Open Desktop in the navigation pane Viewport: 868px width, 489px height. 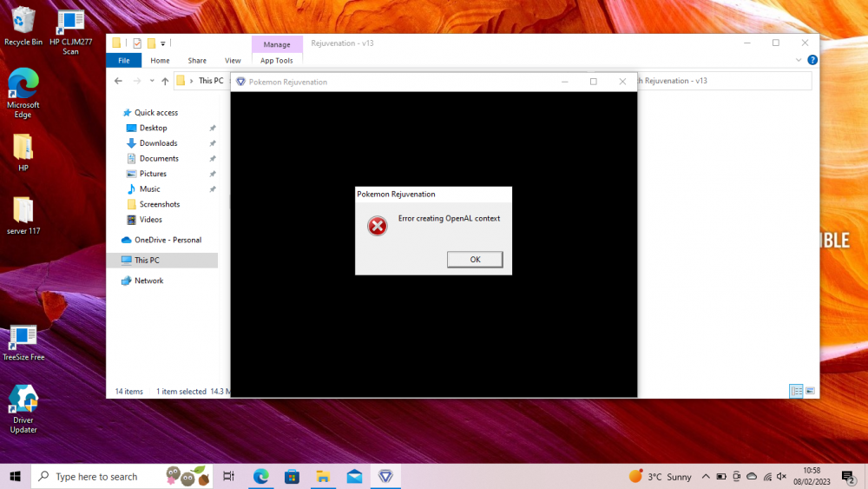(154, 128)
